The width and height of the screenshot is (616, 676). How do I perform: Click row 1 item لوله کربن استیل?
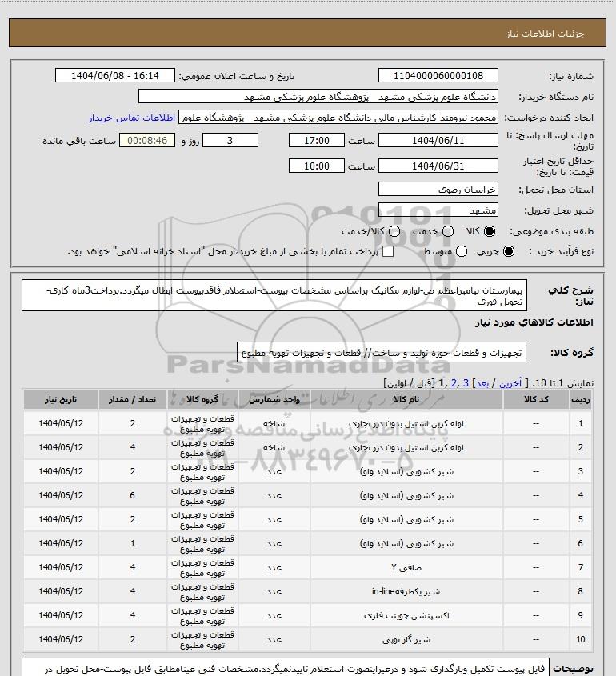click(x=406, y=424)
